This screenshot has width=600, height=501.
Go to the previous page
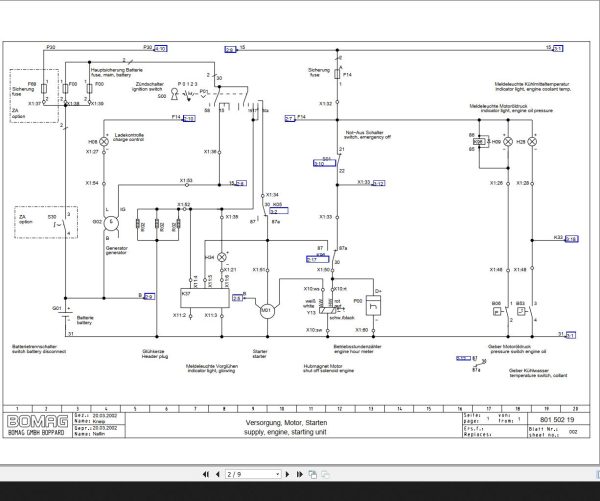(218, 474)
